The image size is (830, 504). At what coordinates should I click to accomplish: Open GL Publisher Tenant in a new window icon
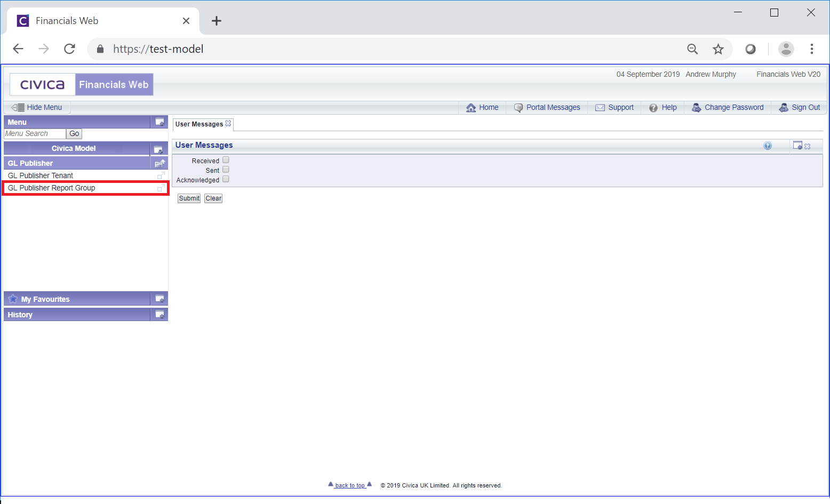[161, 175]
